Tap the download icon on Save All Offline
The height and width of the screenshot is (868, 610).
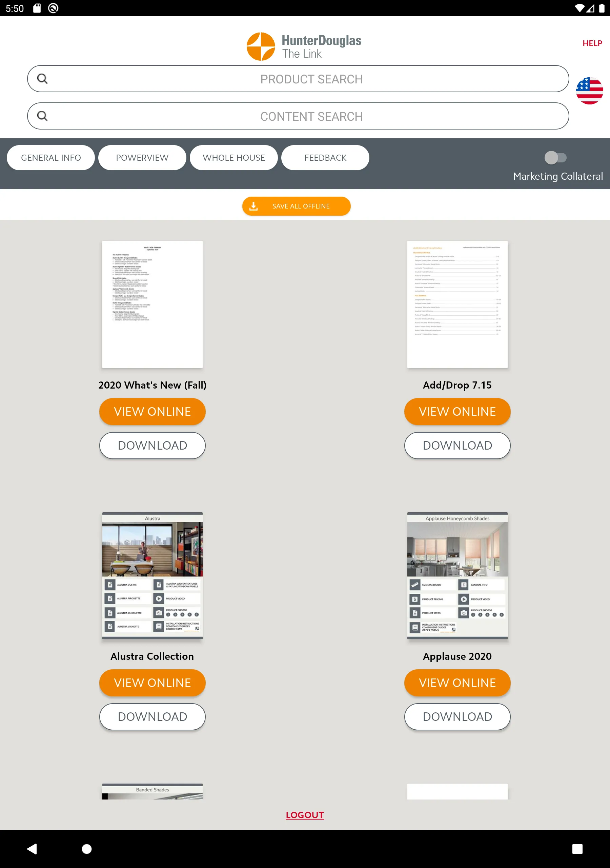(x=253, y=206)
